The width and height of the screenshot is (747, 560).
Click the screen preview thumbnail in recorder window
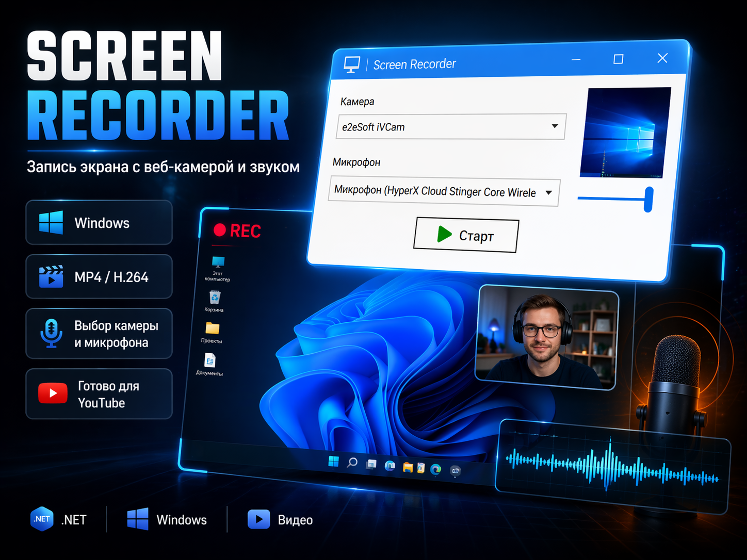(625, 132)
